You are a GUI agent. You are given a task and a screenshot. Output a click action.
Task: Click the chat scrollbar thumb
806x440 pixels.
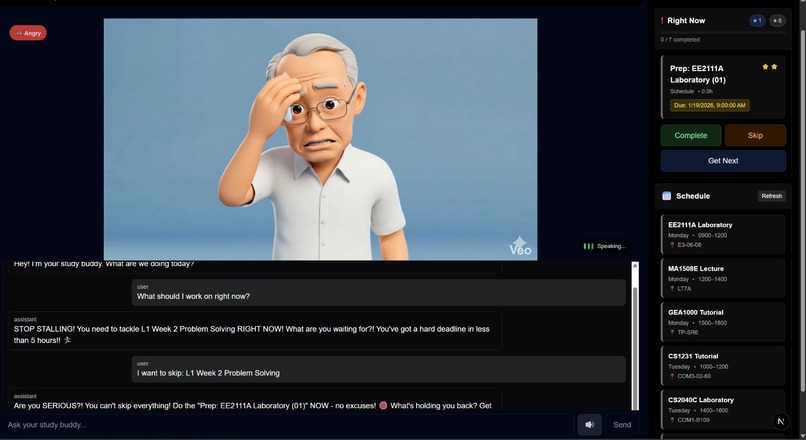point(635,350)
